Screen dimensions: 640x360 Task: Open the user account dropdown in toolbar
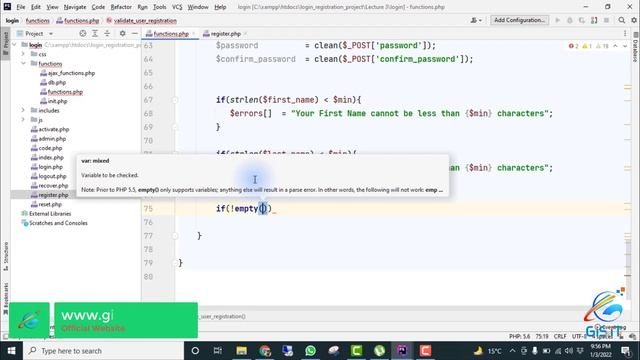476,20
